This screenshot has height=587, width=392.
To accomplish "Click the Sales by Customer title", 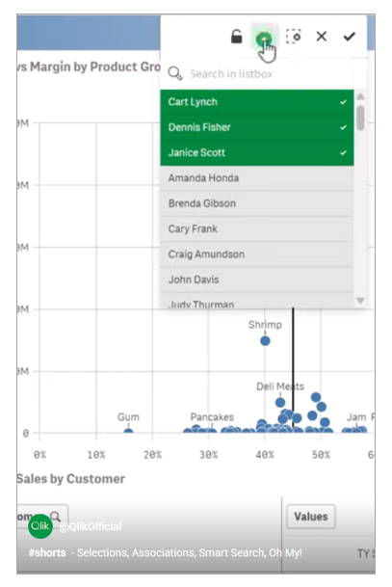I will 70,479.
